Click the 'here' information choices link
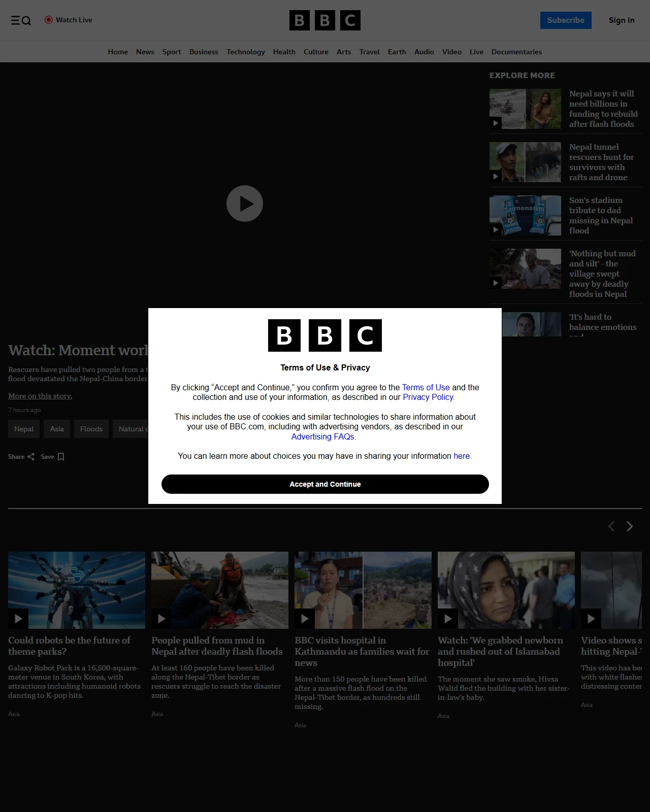This screenshot has height=812, width=650. (x=462, y=456)
